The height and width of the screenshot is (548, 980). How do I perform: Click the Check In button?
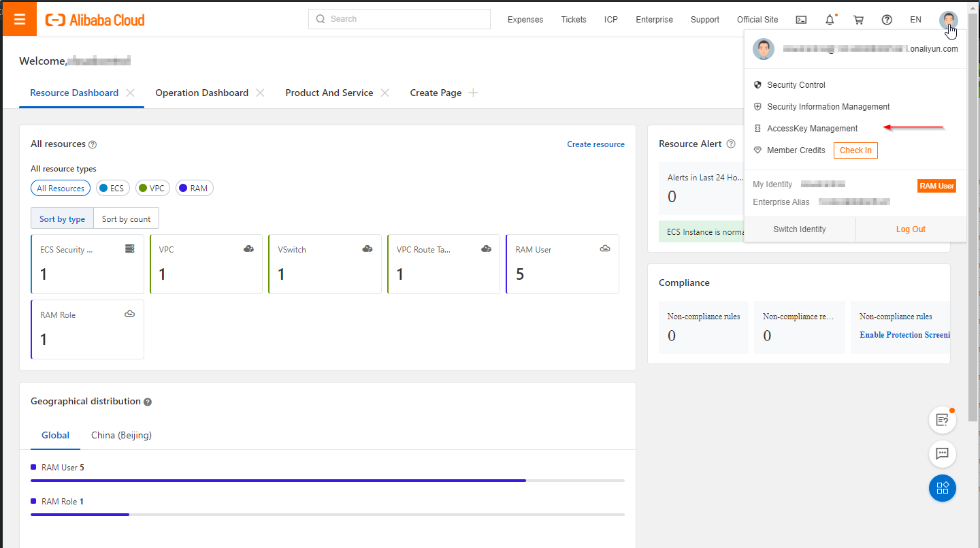point(855,150)
